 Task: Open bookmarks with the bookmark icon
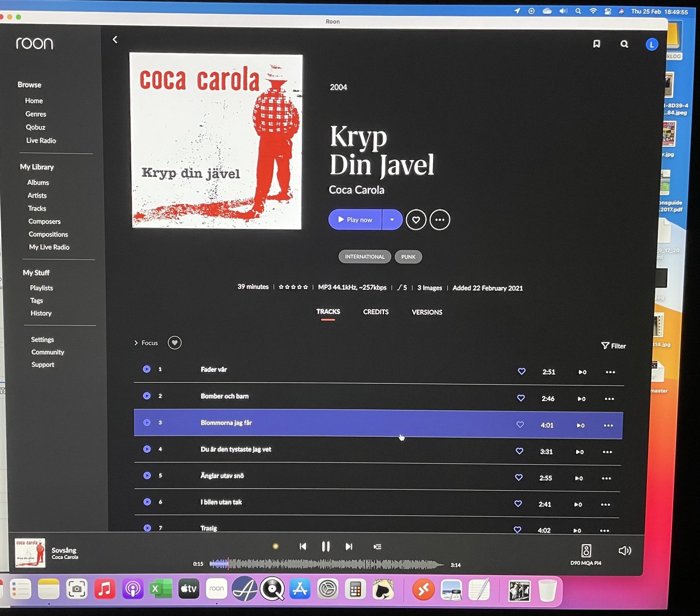[597, 44]
